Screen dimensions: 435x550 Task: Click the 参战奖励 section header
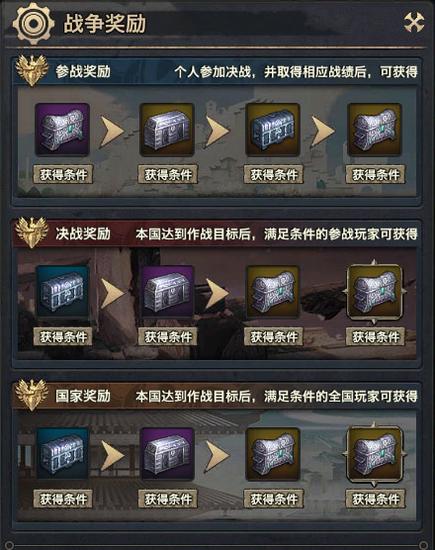coord(83,72)
